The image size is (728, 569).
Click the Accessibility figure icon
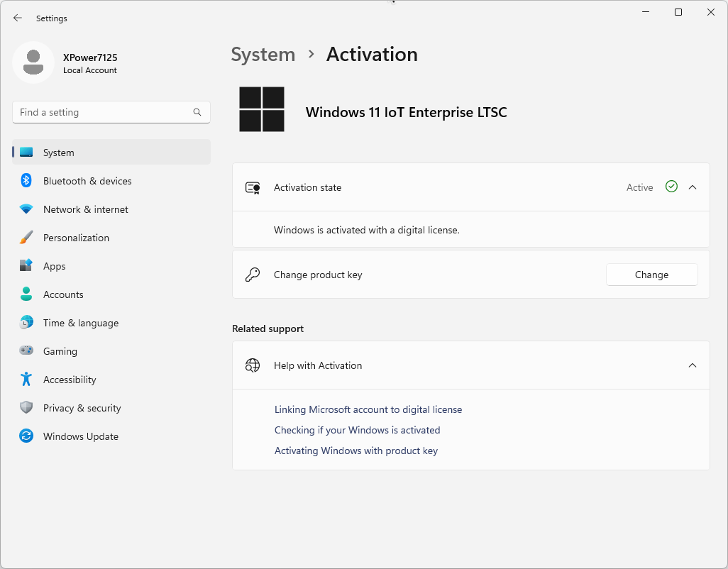pyautogui.click(x=26, y=380)
